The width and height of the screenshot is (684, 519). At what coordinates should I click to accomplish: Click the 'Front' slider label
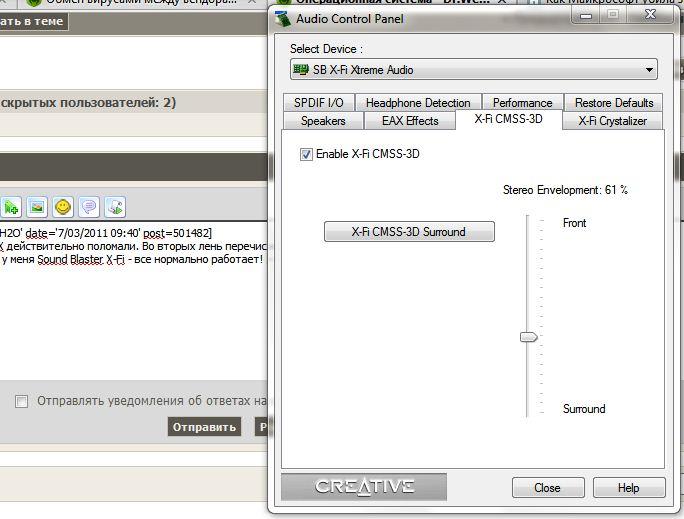coord(575,223)
